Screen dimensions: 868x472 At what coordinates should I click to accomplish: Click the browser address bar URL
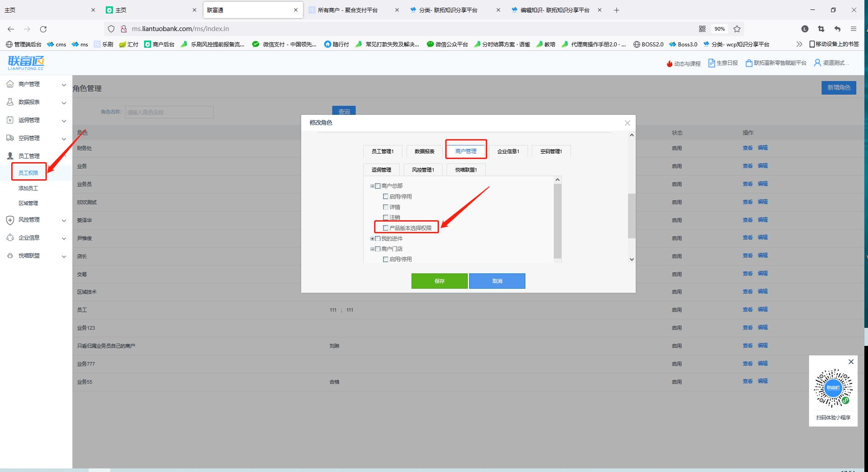tap(180, 29)
